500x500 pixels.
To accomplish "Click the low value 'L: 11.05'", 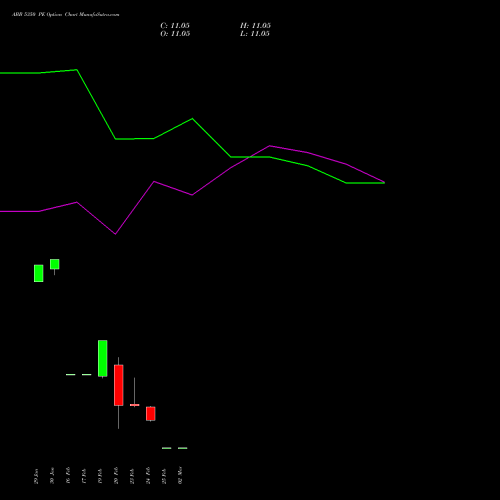I will (255, 34).
